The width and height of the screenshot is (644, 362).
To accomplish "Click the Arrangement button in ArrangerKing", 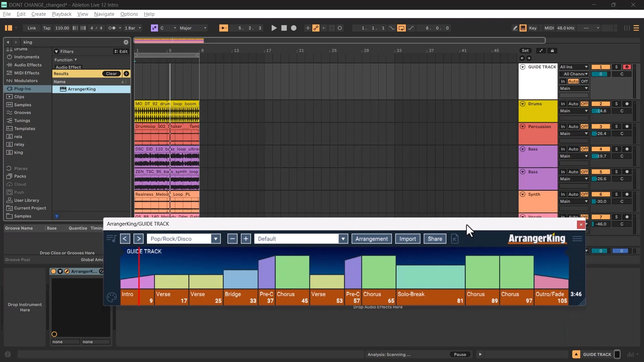I will [x=372, y=239].
